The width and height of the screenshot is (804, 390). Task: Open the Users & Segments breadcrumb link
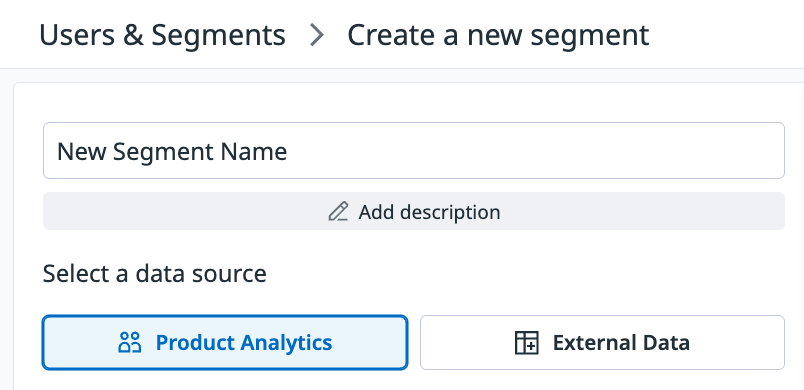click(x=162, y=35)
